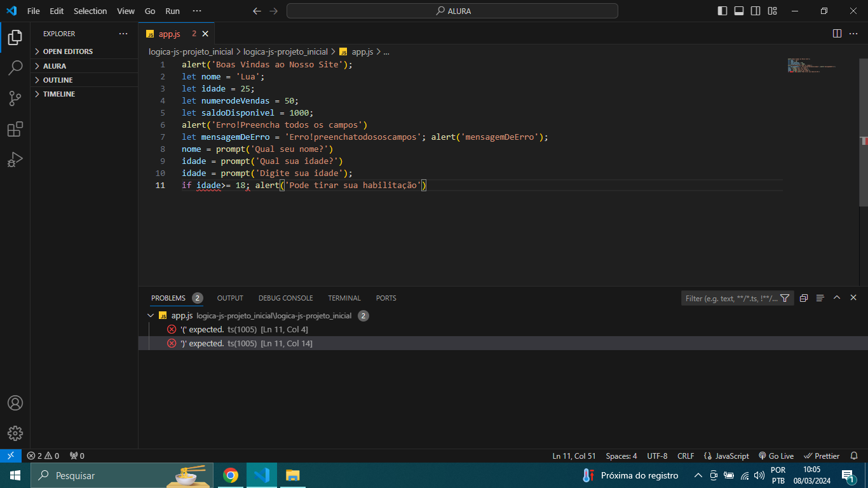Collapse the app.js problems group

click(151, 316)
